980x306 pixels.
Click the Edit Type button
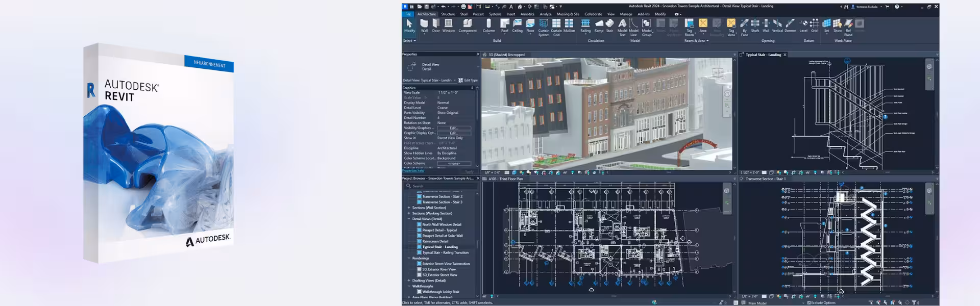468,80
